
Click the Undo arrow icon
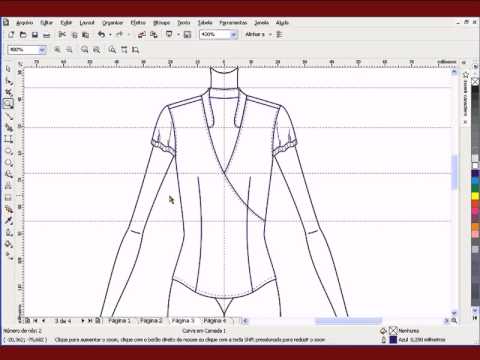coord(101,34)
